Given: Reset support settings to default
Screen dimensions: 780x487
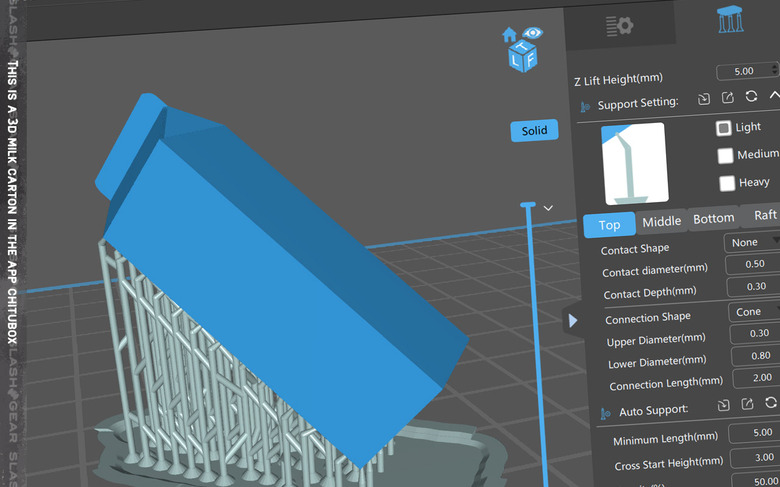Looking at the screenshot, I should [x=751, y=98].
